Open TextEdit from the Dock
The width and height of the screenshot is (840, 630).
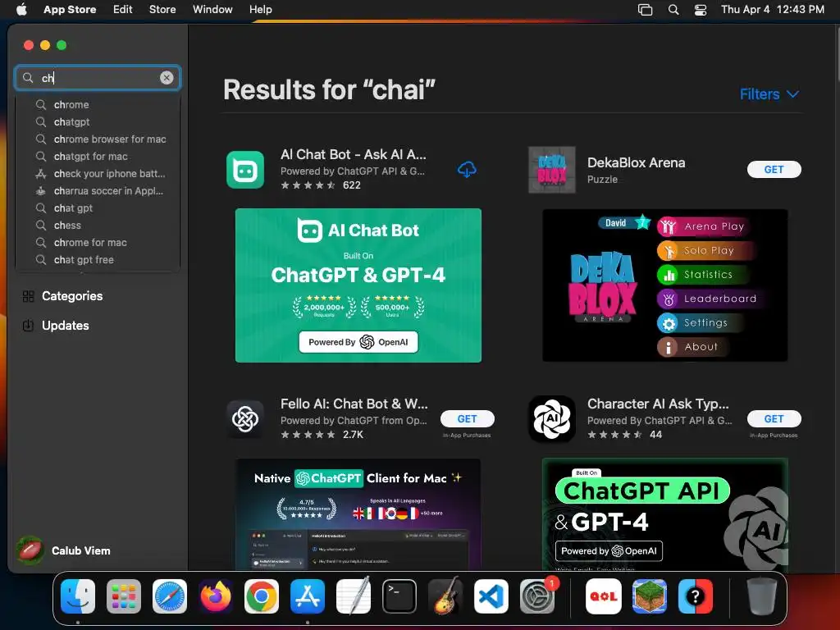(354, 596)
